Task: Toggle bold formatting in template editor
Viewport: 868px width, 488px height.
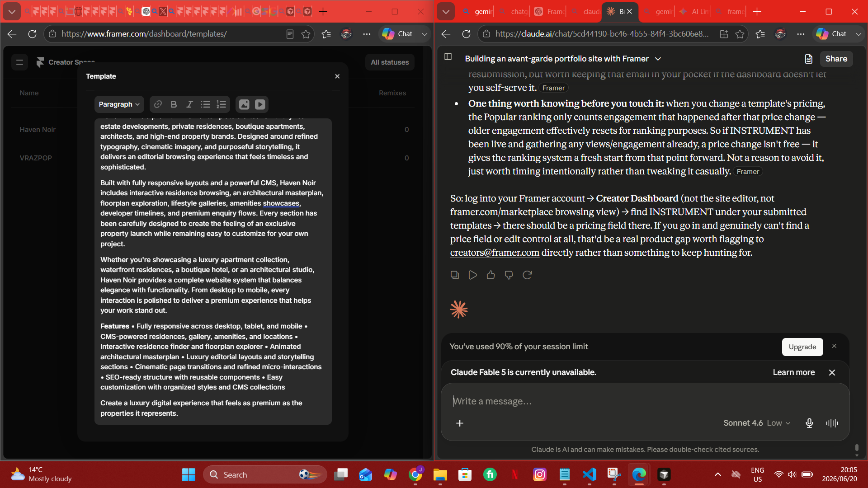Action: click(174, 104)
